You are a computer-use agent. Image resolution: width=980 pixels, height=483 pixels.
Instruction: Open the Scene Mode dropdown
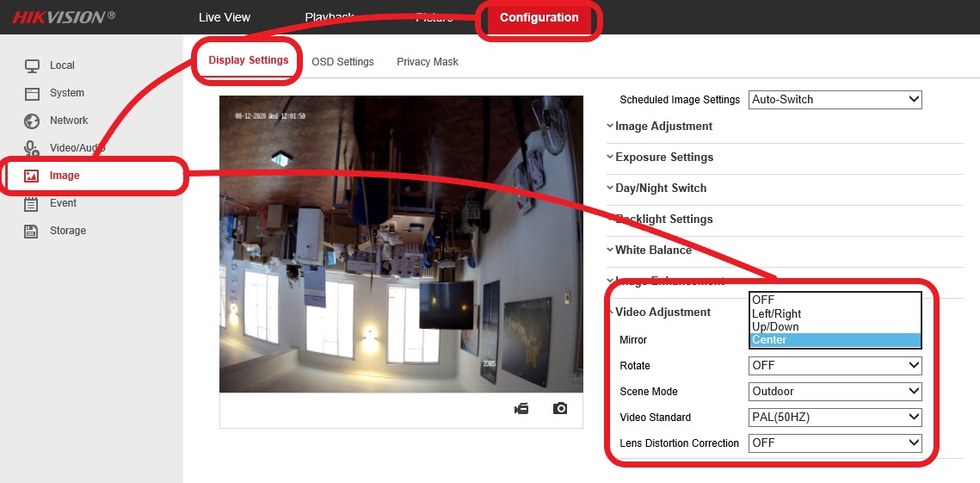835,392
